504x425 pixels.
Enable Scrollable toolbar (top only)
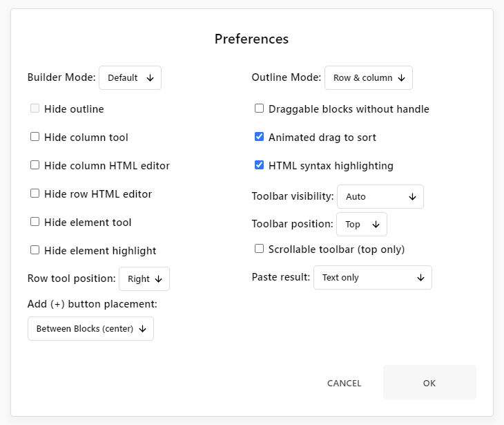pos(259,249)
